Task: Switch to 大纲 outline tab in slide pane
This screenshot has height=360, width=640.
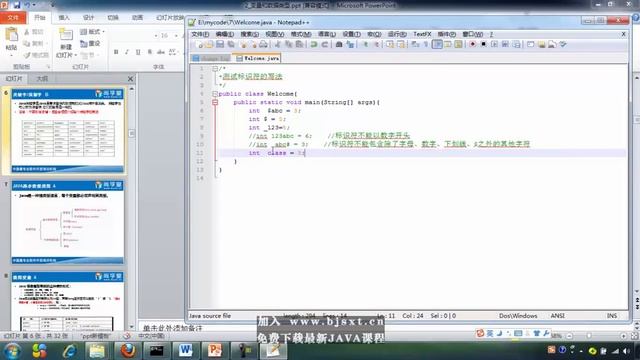Action: 42,78
